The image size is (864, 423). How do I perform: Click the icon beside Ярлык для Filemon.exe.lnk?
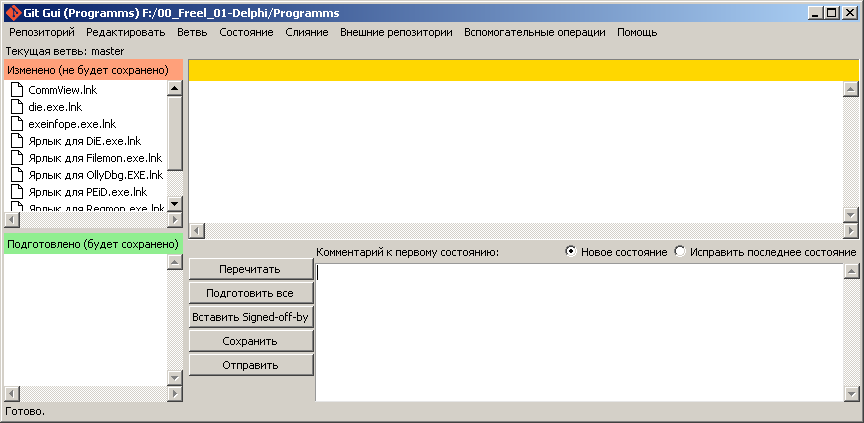(17, 158)
